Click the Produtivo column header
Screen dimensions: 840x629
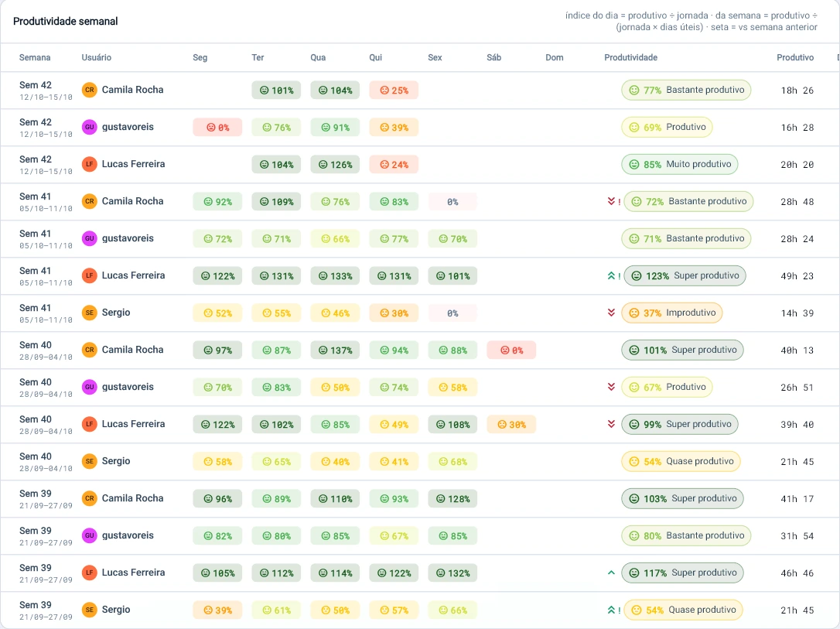click(x=795, y=57)
